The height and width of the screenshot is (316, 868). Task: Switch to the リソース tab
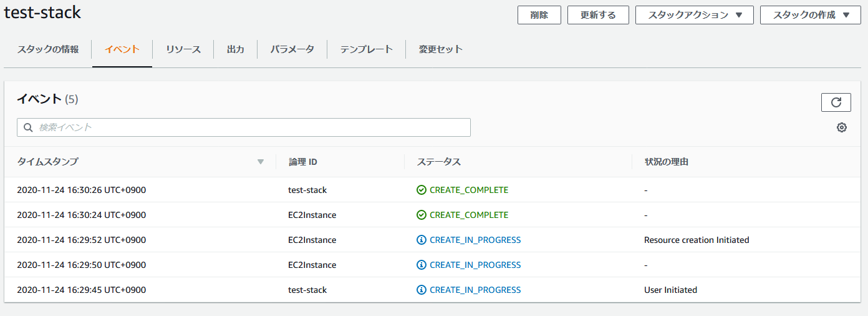click(183, 49)
